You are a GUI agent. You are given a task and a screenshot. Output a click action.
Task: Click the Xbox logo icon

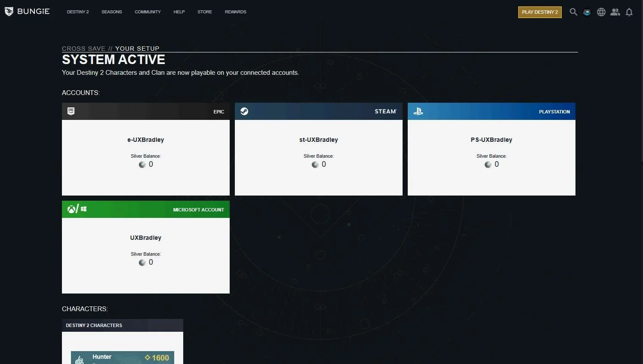point(71,209)
